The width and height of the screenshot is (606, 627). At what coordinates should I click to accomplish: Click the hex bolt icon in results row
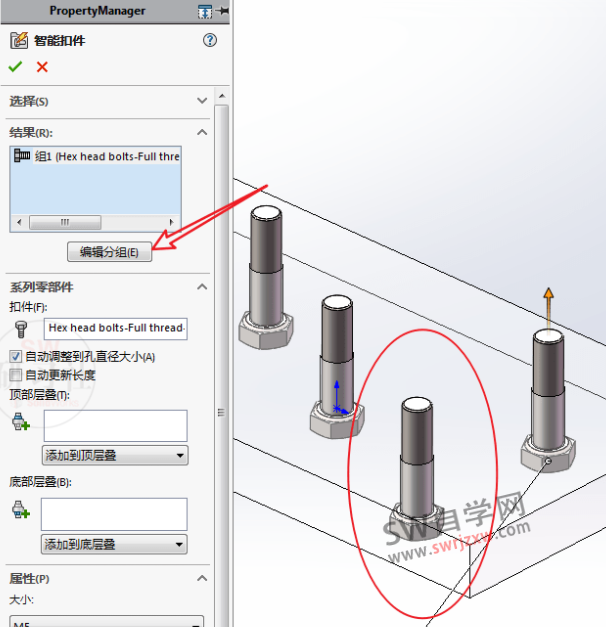point(22,155)
